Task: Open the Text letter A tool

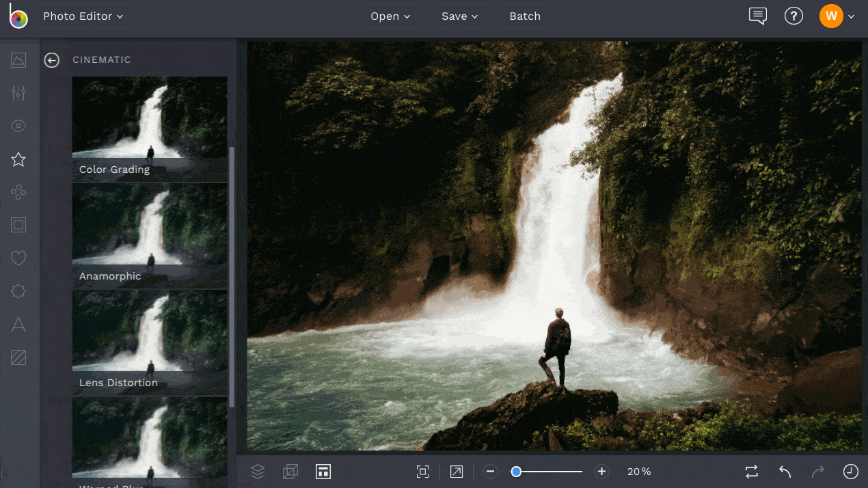Action: click(18, 325)
